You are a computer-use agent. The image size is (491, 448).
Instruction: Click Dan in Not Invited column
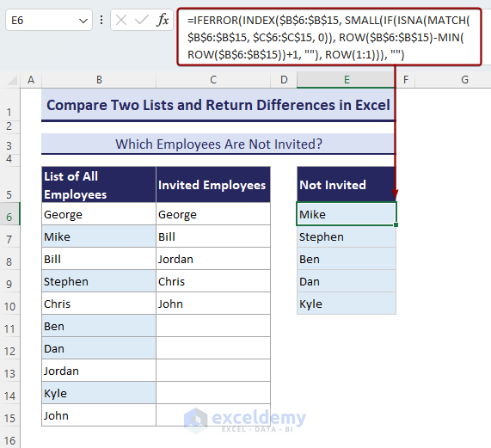(347, 281)
